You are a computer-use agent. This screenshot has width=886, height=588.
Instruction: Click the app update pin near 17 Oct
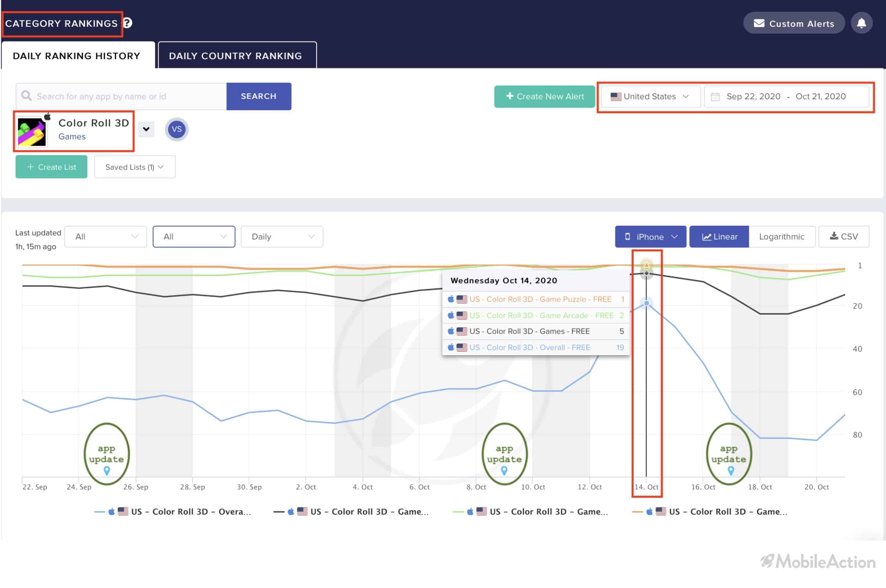click(x=730, y=470)
